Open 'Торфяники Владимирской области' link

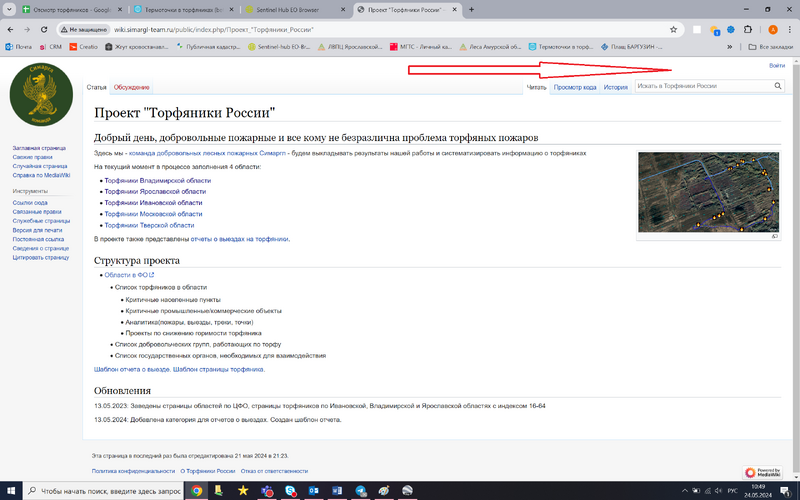158,181
